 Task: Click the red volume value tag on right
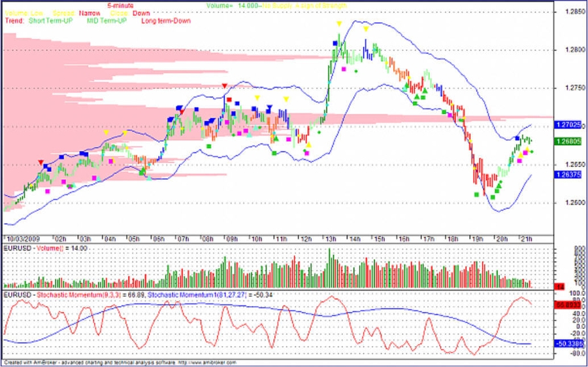click(560, 287)
